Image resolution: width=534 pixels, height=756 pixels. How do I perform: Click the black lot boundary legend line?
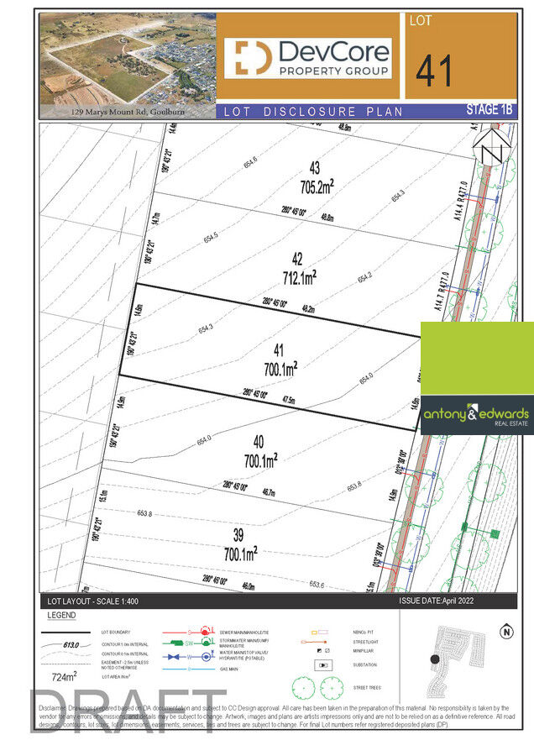pyautogui.click(x=66, y=632)
